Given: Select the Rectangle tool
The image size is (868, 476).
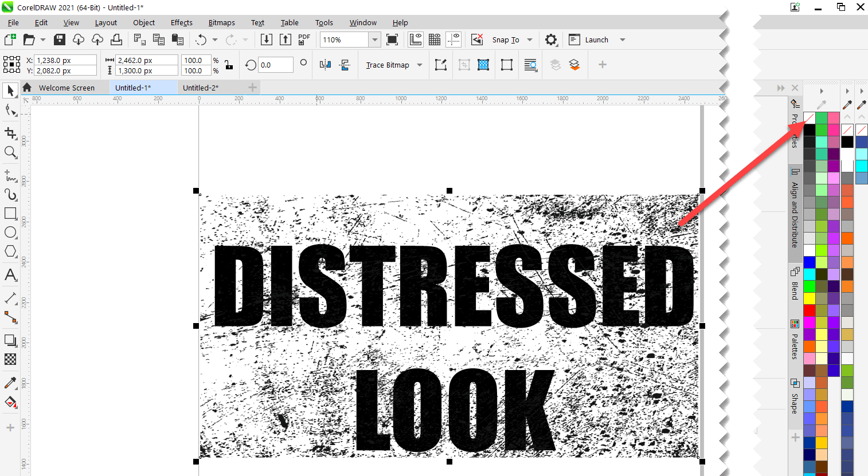Looking at the screenshot, I should click(10, 213).
